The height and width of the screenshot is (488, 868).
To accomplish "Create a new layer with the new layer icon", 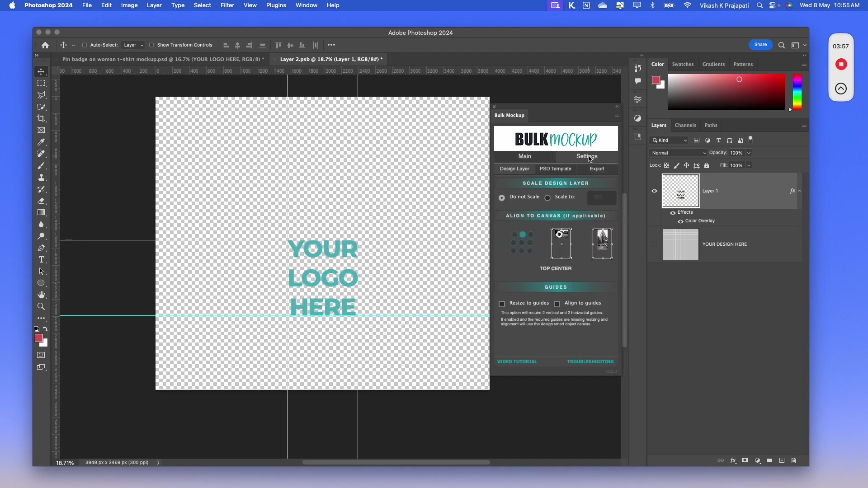I will pos(782,460).
